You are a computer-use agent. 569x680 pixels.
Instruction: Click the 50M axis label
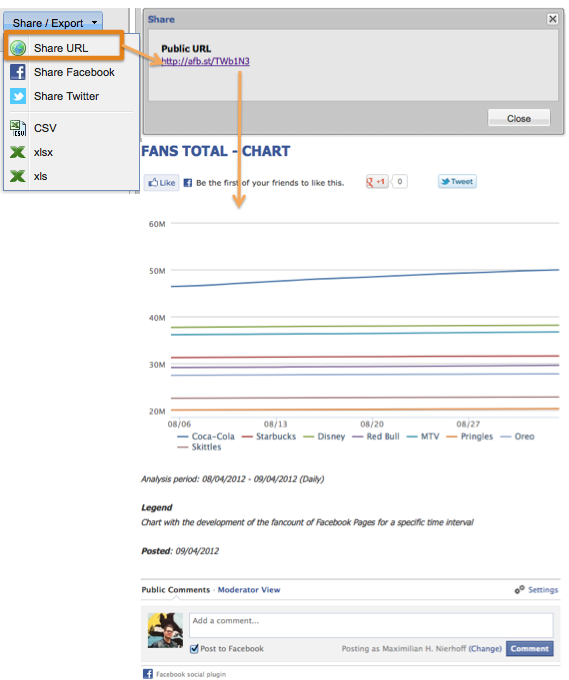tap(157, 271)
